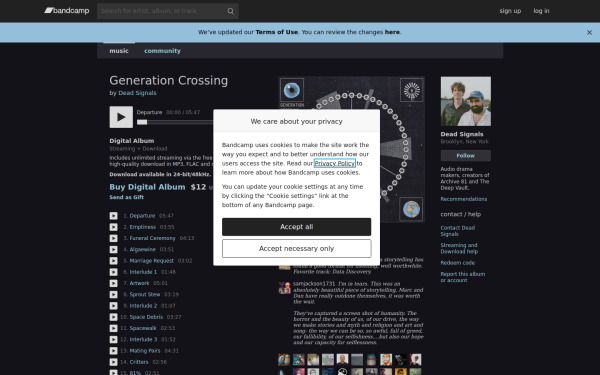Image resolution: width=600 pixels, height=375 pixels.
Task: Open Dead Signals artist link under title
Action: (137, 93)
